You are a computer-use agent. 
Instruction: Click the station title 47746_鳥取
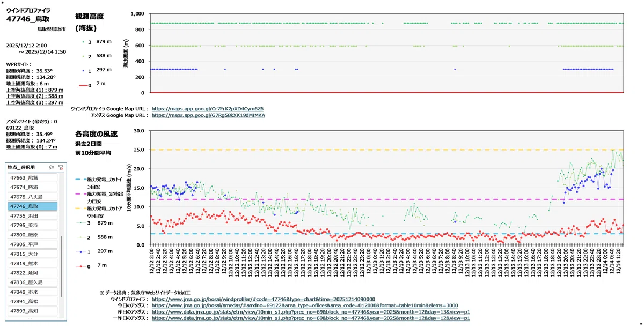[28, 19]
